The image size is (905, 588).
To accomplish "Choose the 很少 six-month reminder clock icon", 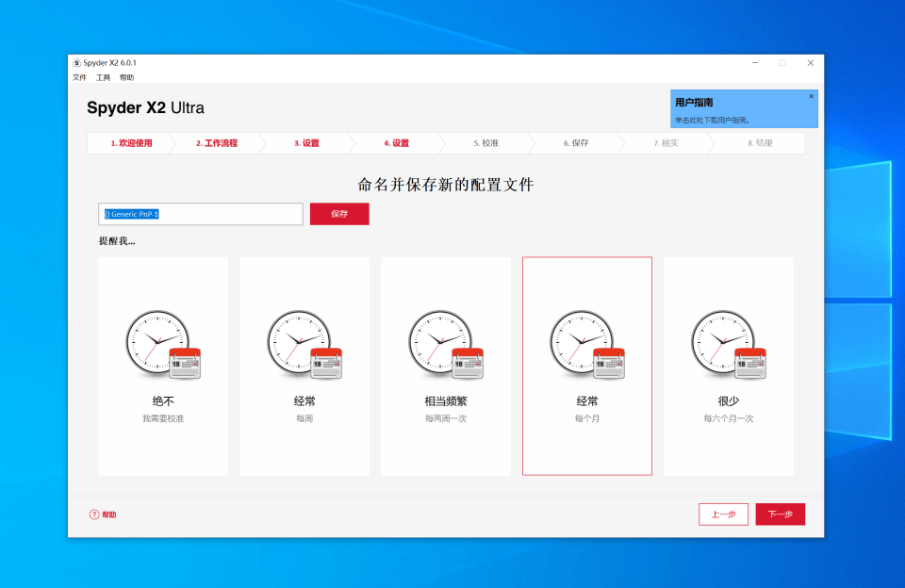I will [x=728, y=346].
